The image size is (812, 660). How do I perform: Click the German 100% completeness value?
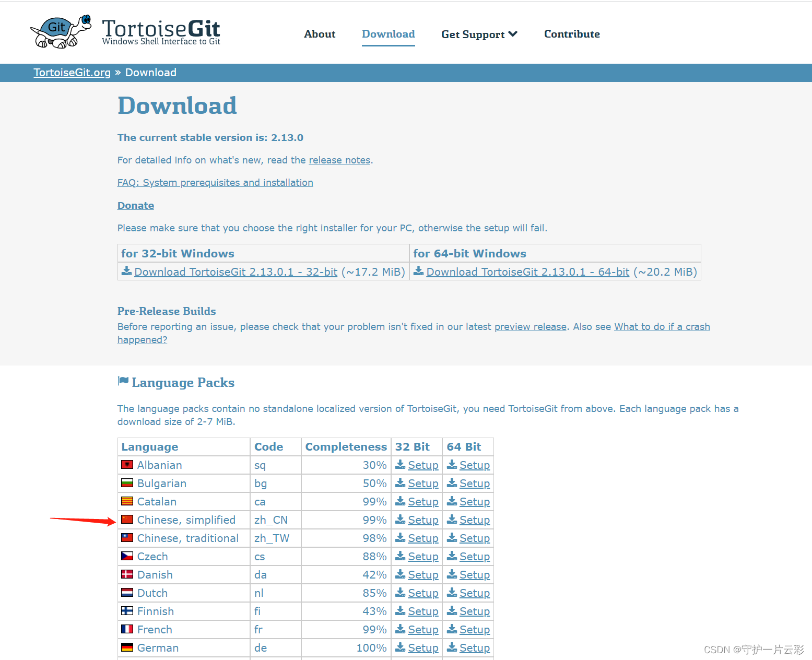click(x=371, y=648)
